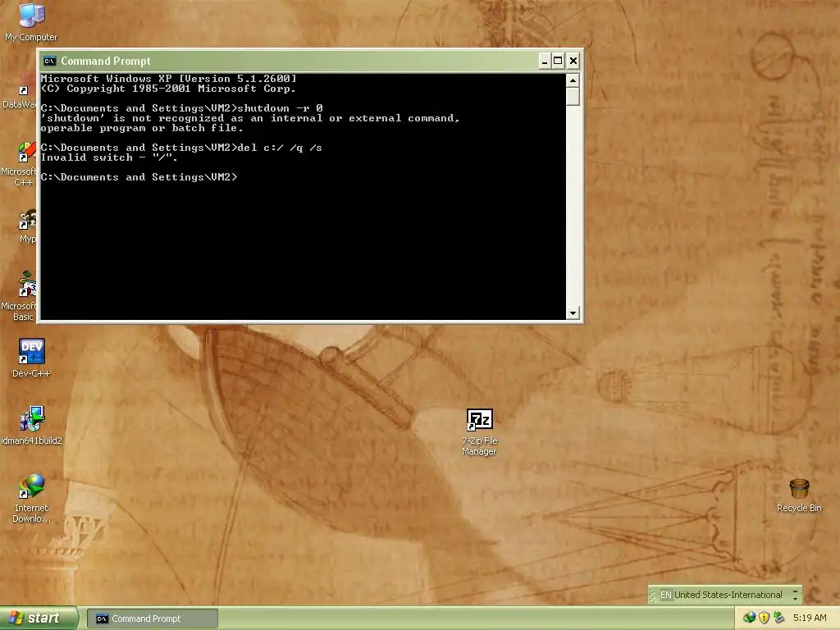
Task: Select the Recycle Bin icon
Action: tap(799, 495)
